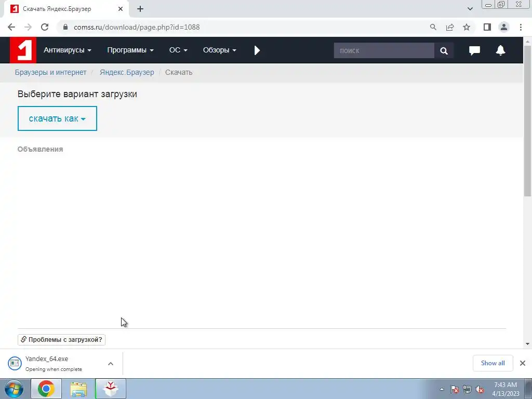
Task: Go back to the previous page
Action: pos(11,27)
